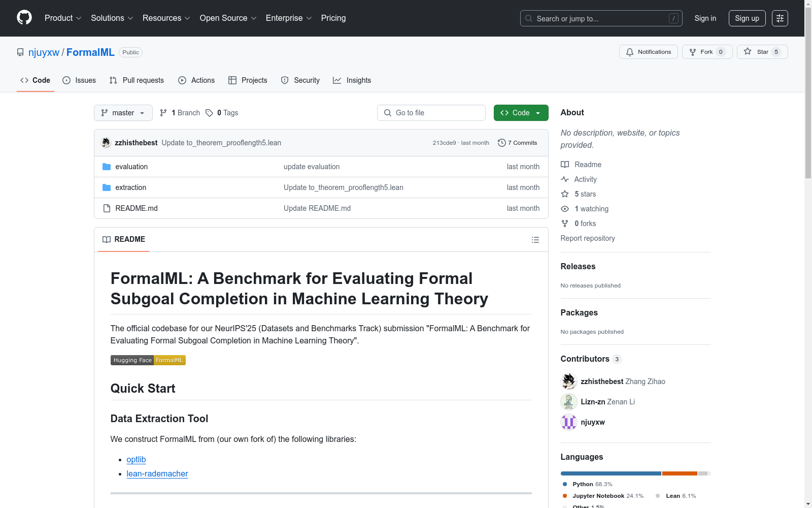This screenshot has width=812, height=508.
Task: Click the branch icon next to 1 Branch
Action: tap(163, 113)
